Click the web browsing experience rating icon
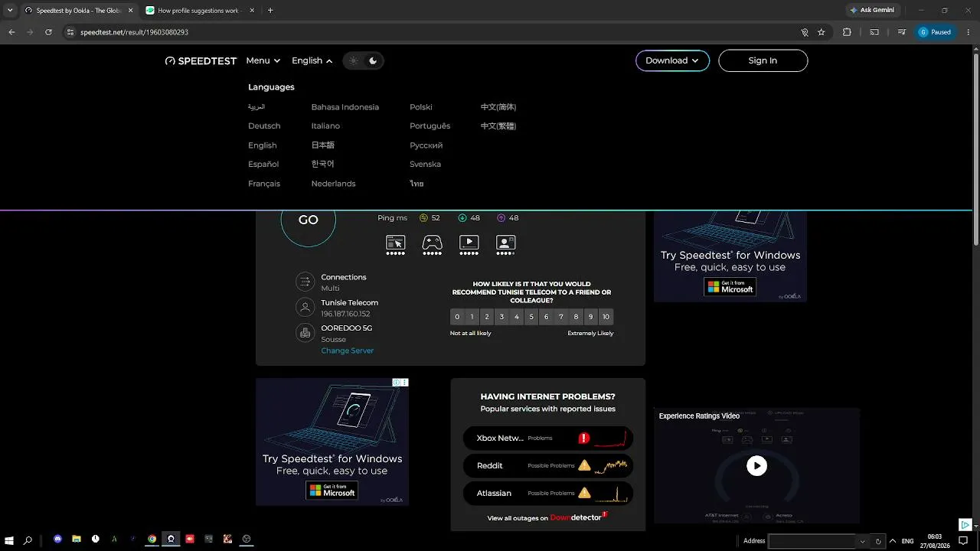The width and height of the screenshot is (980, 551). coord(395,243)
